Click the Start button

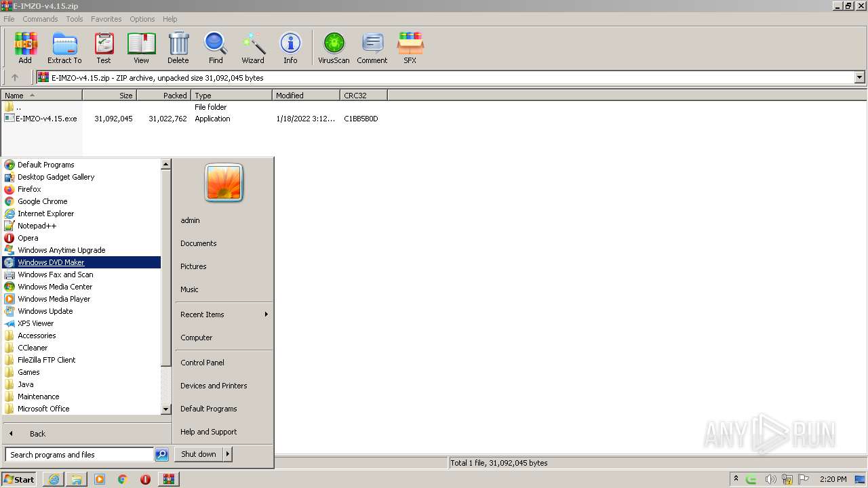pos(19,479)
